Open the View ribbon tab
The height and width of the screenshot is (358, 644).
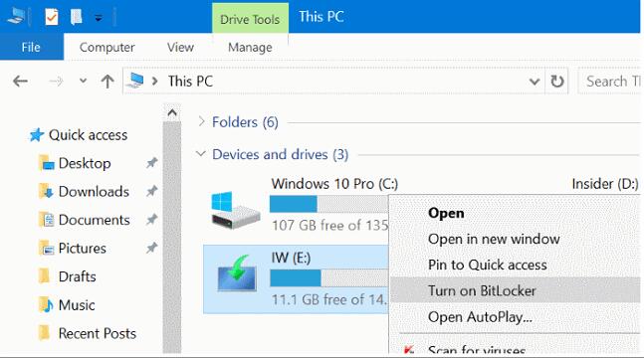pos(180,47)
